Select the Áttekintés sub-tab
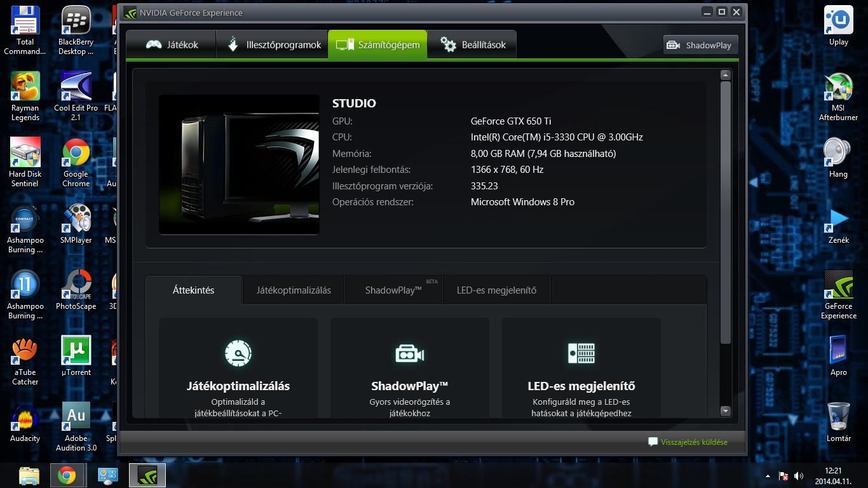This screenshot has height=488, width=868. (x=194, y=290)
